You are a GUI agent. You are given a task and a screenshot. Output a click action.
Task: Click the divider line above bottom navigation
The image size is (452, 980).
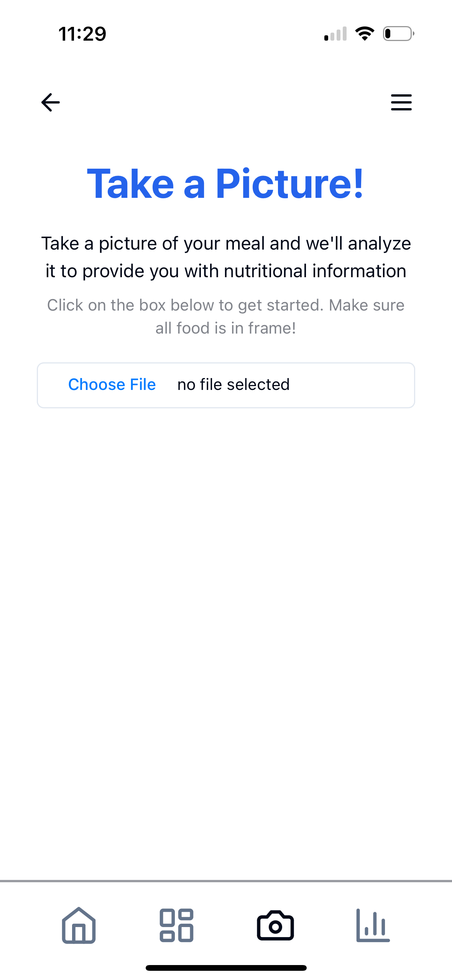pyautogui.click(x=226, y=881)
